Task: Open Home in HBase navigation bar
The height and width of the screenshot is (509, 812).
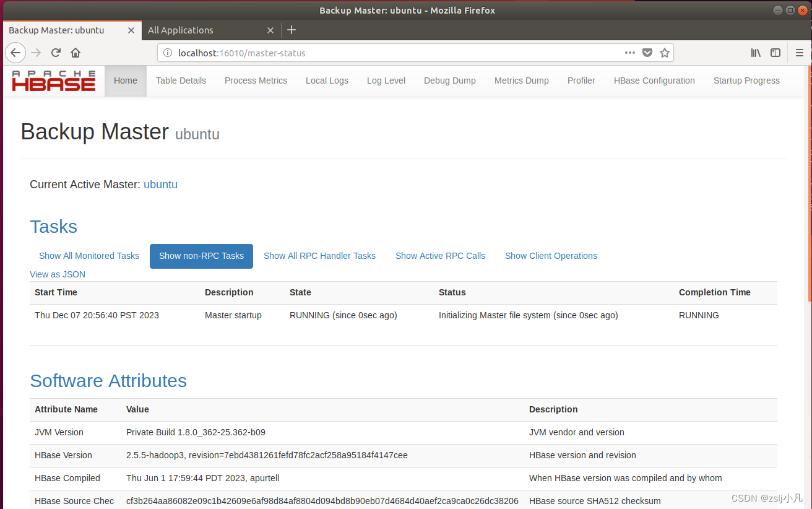Action: pos(126,80)
